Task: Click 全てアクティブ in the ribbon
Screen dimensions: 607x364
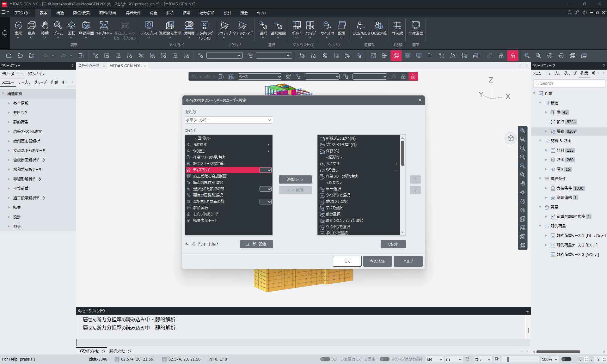Action: [x=242, y=29]
